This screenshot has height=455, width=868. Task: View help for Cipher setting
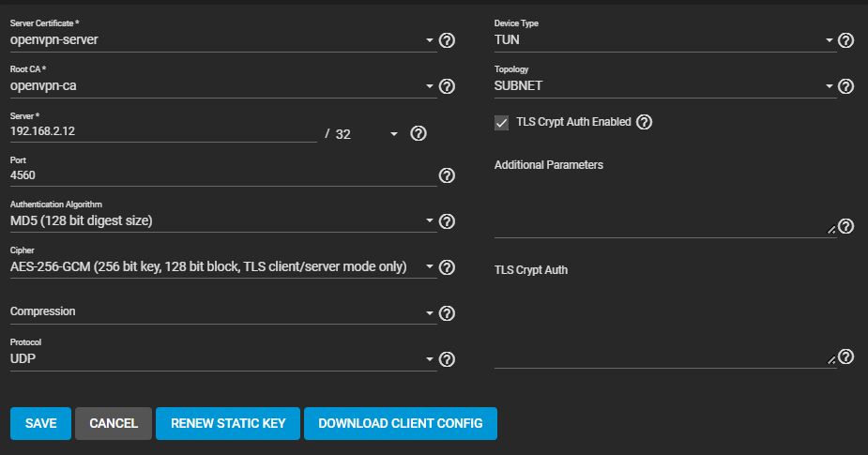(x=448, y=267)
